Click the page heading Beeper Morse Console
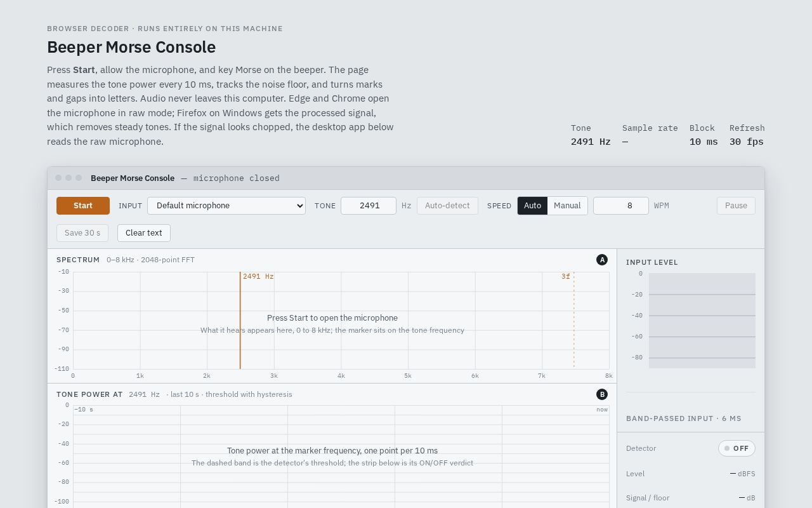 point(131,47)
